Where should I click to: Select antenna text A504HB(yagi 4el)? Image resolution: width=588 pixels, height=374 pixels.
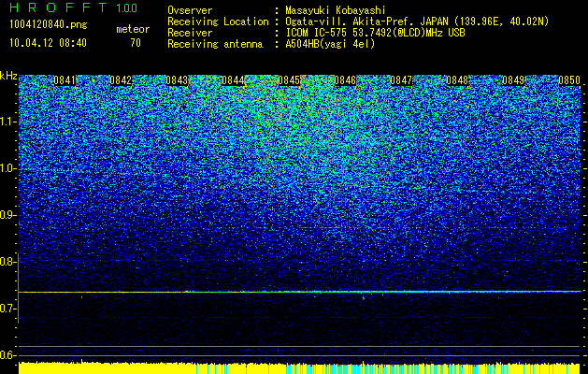(330, 44)
